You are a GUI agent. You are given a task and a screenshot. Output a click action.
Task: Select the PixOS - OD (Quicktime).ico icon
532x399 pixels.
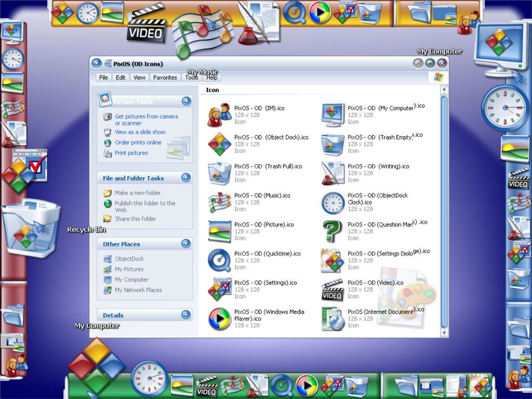tap(220, 261)
